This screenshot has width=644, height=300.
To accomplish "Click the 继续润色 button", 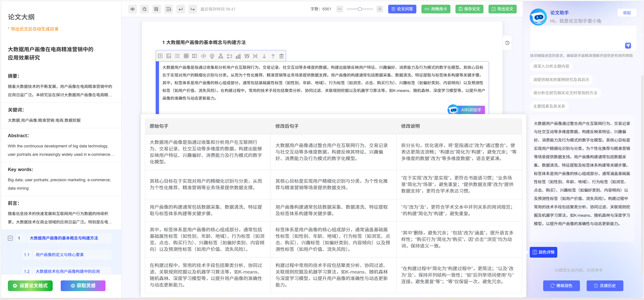I will (x=561, y=286).
